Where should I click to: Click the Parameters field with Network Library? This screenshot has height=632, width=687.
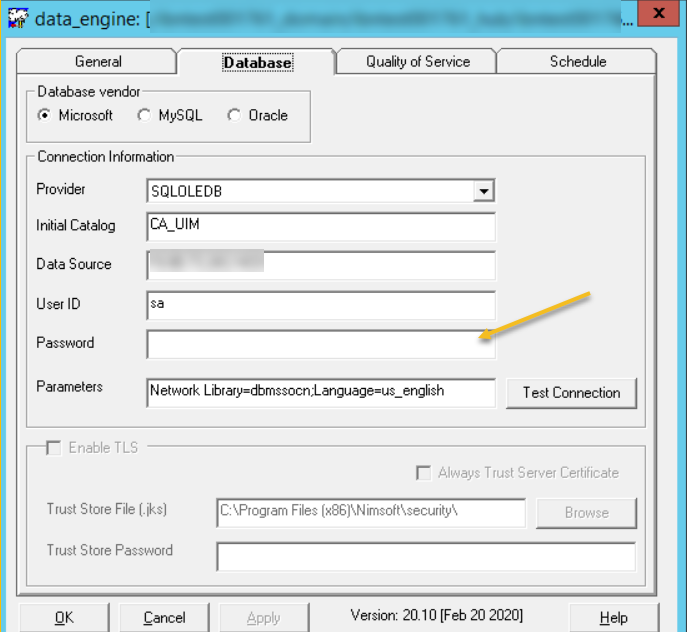tap(321, 393)
